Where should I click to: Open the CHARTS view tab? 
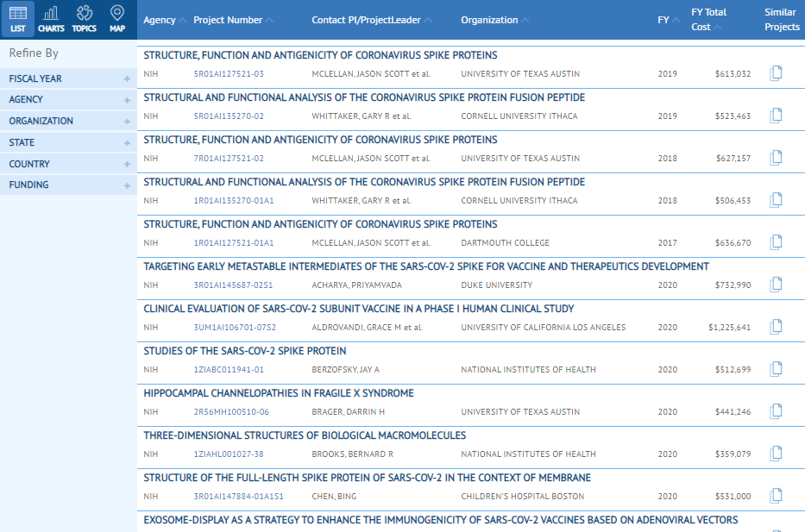click(x=51, y=19)
